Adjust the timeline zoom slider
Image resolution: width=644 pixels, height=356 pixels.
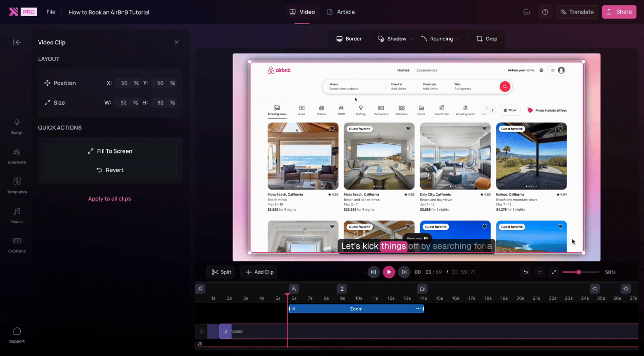580,272
